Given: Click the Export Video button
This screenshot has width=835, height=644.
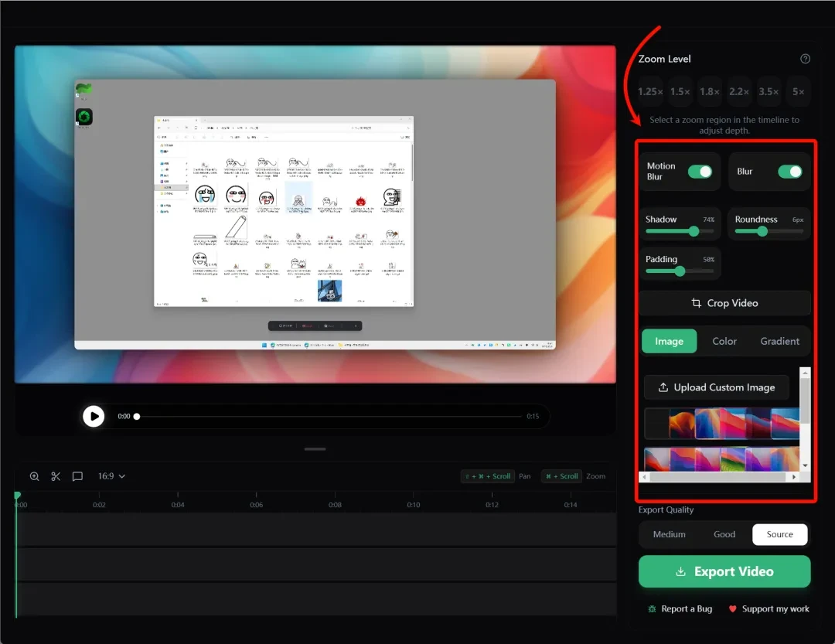Looking at the screenshot, I should click(x=724, y=571).
